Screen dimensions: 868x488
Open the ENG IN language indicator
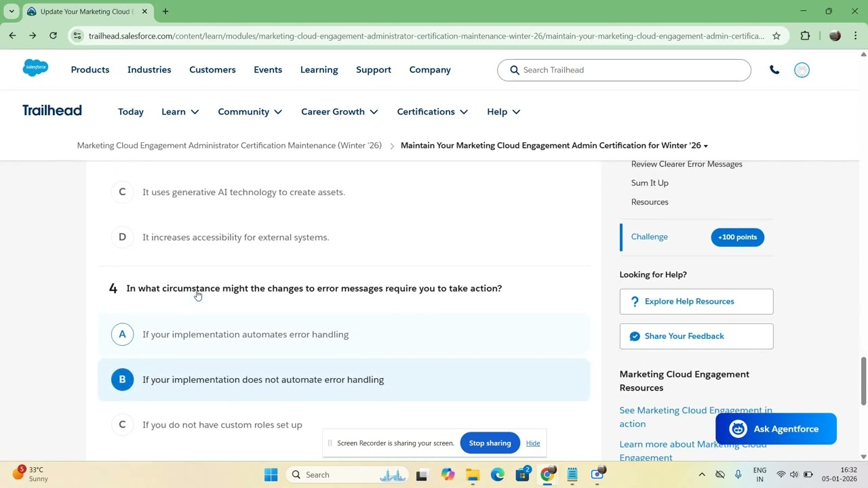(x=759, y=474)
